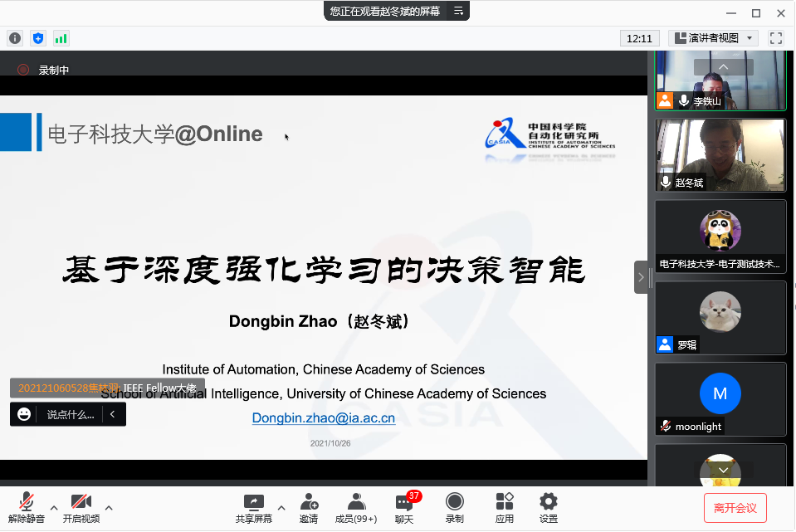Viewport: 796px width, 532px height.
Task: Open the Chat (聊天) panel
Action: (404, 507)
